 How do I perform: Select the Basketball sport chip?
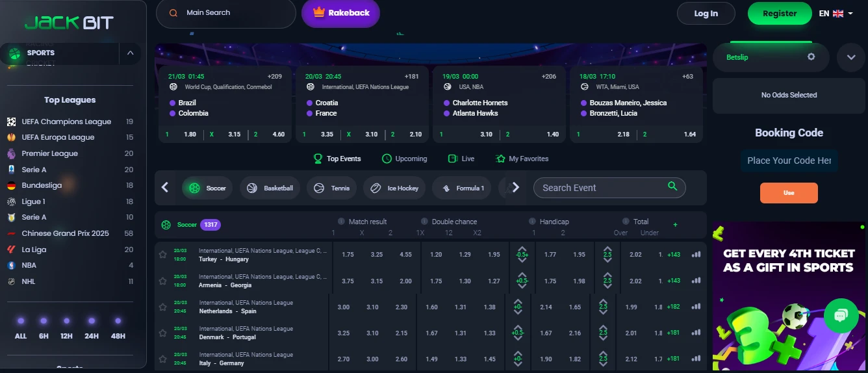point(270,188)
